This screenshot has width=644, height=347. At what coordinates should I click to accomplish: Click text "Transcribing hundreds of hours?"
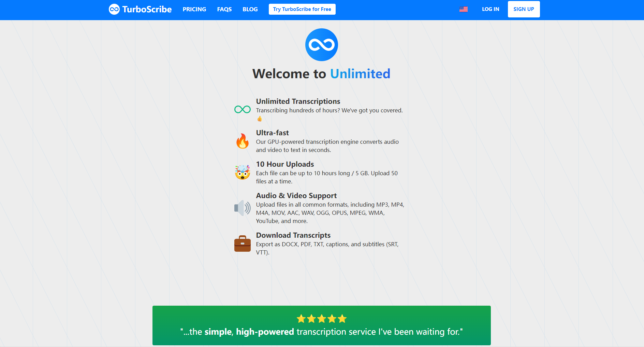click(x=298, y=110)
